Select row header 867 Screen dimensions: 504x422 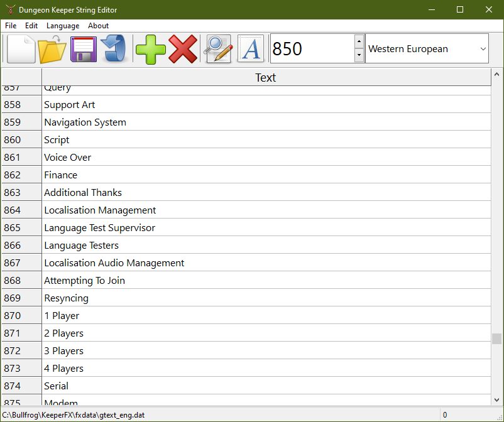click(21, 262)
